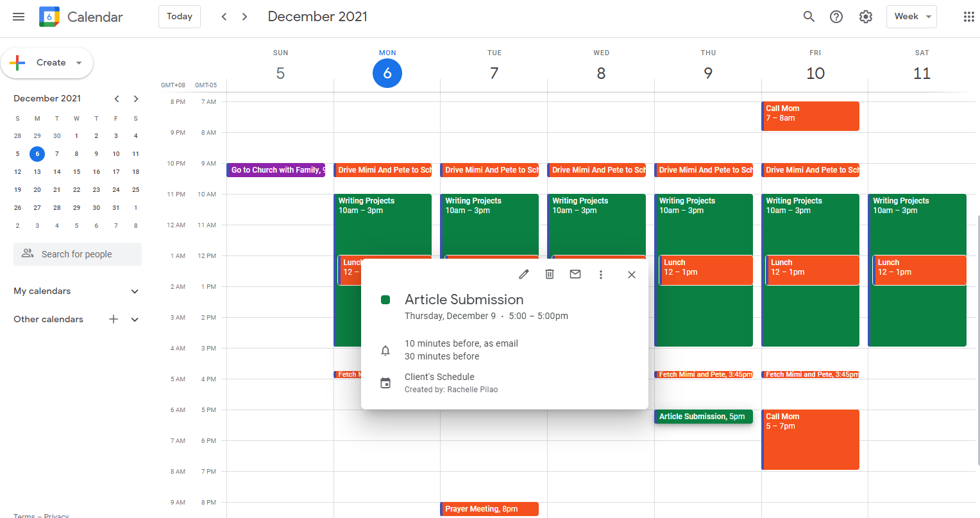This screenshot has height=518, width=980.
Task: Open Thursday Lunch 12 – 1pm event
Action: [x=706, y=270]
